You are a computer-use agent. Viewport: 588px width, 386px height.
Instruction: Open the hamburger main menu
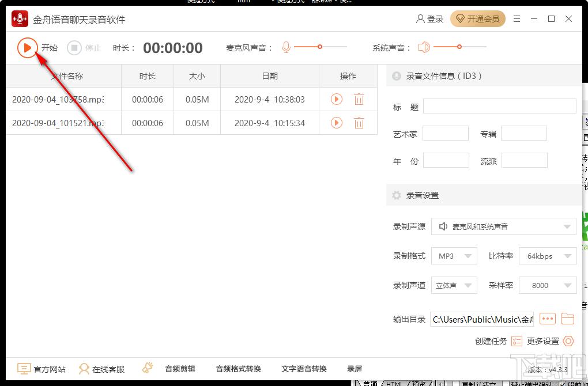click(x=517, y=19)
